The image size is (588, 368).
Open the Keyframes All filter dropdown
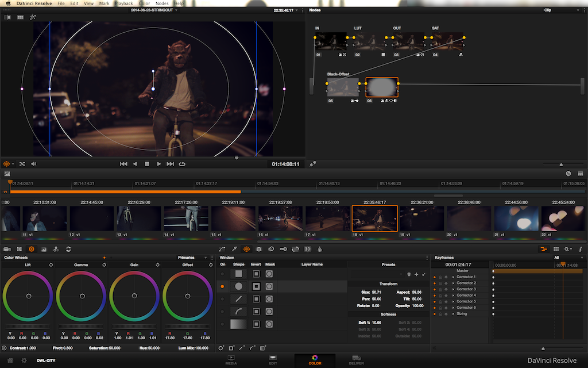pos(568,258)
